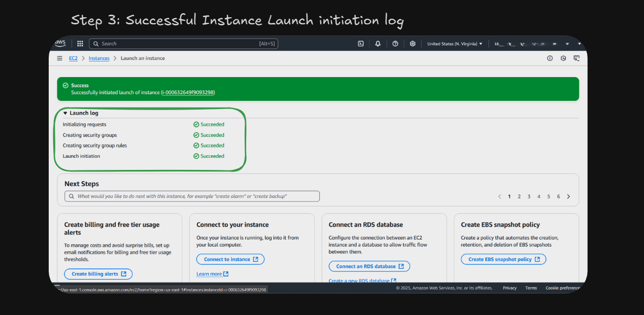Focus the top Search bar field
The image size is (644, 315).
183,44
